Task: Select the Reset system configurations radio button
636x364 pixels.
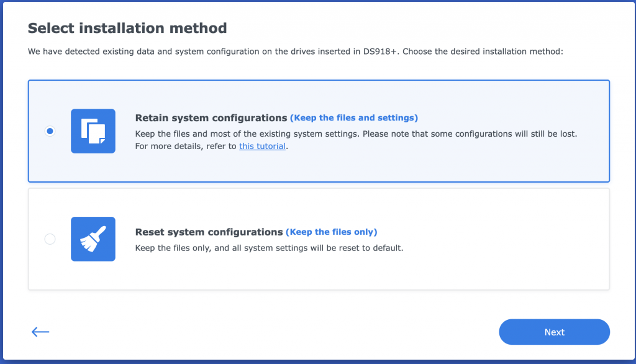Action: click(50, 239)
